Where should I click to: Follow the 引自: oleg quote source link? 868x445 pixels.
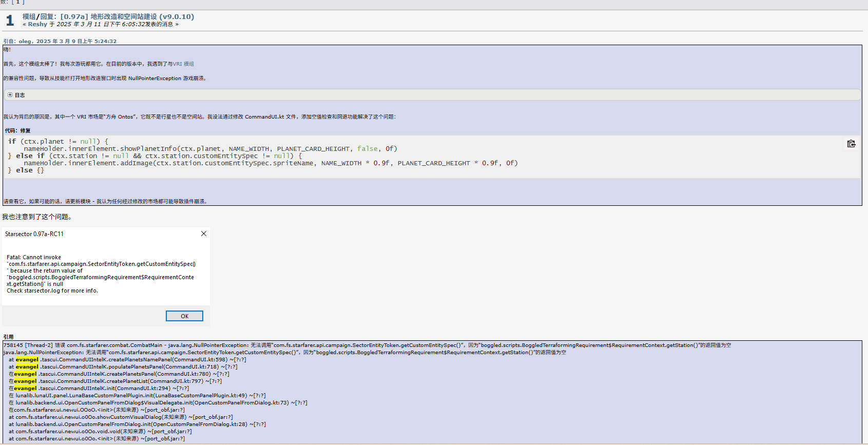click(x=60, y=41)
